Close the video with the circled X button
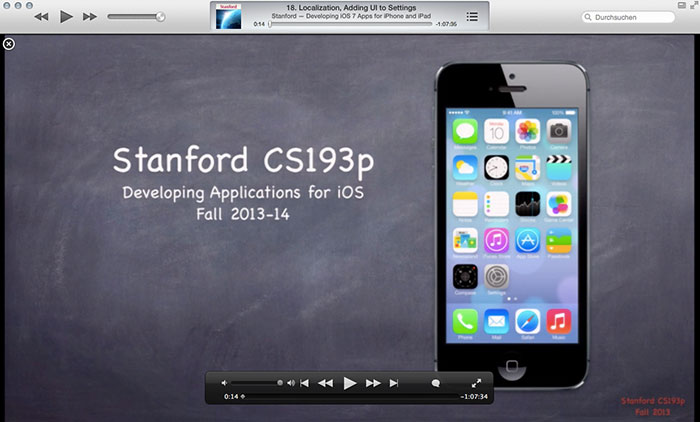The image size is (700, 422). pyautogui.click(x=8, y=44)
